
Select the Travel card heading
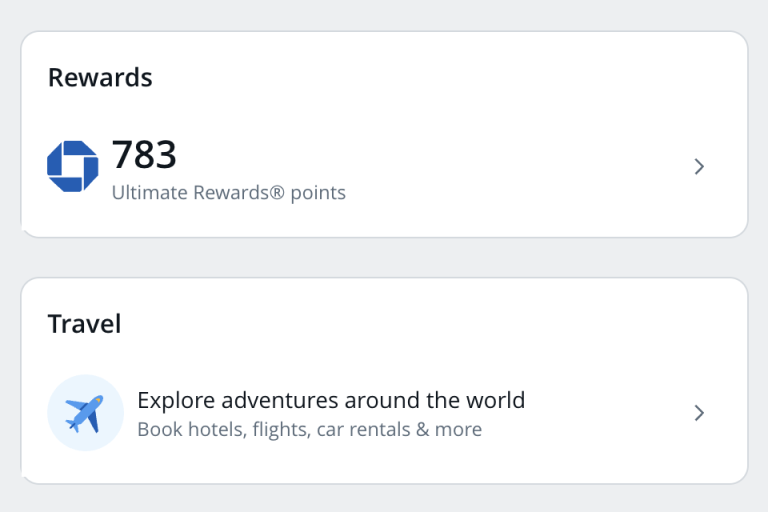click(84, 324)
